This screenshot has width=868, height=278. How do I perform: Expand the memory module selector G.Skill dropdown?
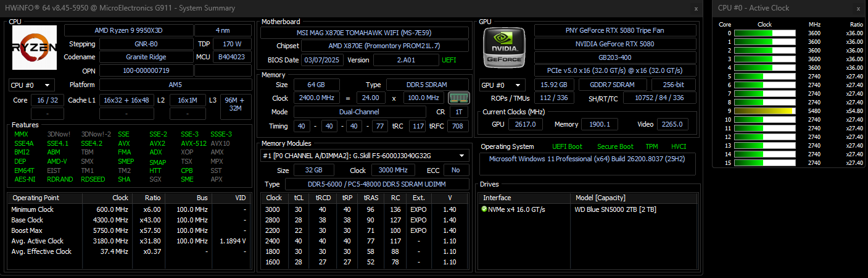click(x=365, y=156)
